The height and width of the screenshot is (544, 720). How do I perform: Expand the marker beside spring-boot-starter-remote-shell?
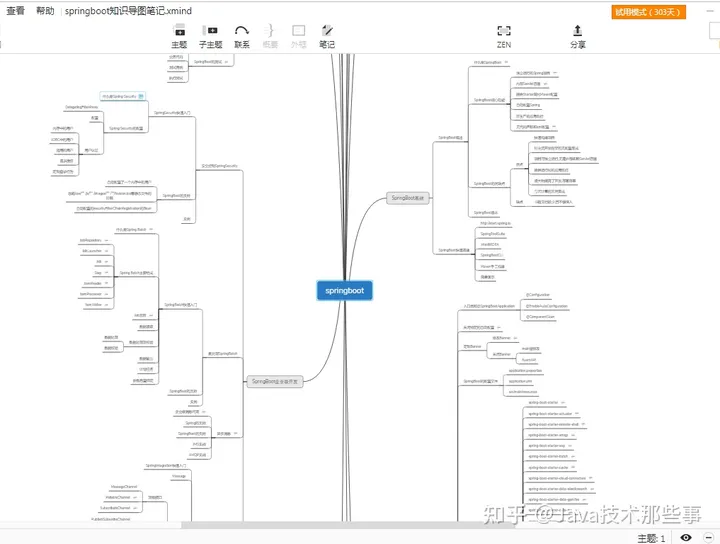(583, 424)
